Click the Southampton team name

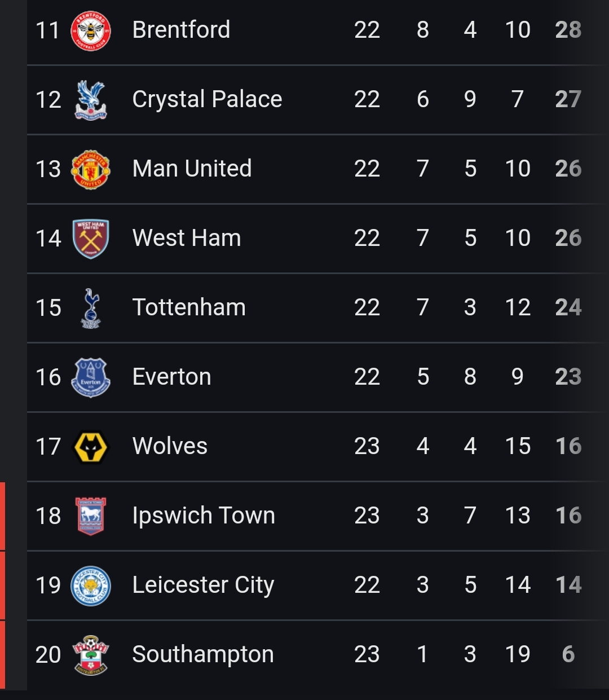202,654
